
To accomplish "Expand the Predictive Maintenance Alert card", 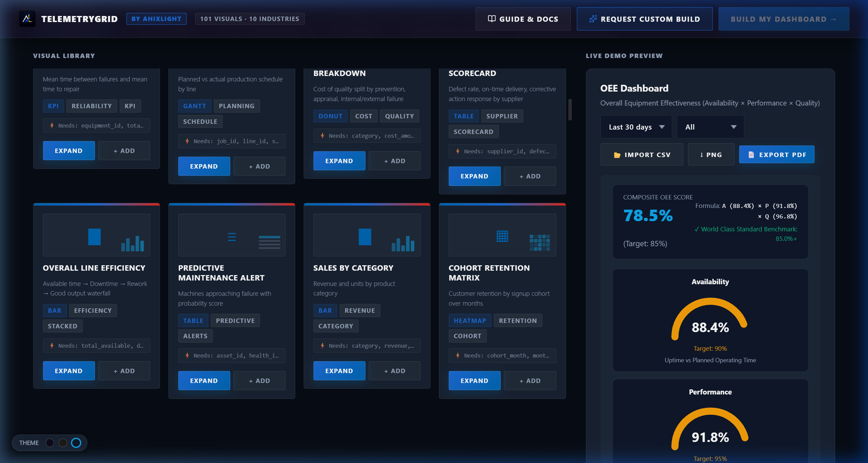I will pyautogui.click(x=204, y=381).
